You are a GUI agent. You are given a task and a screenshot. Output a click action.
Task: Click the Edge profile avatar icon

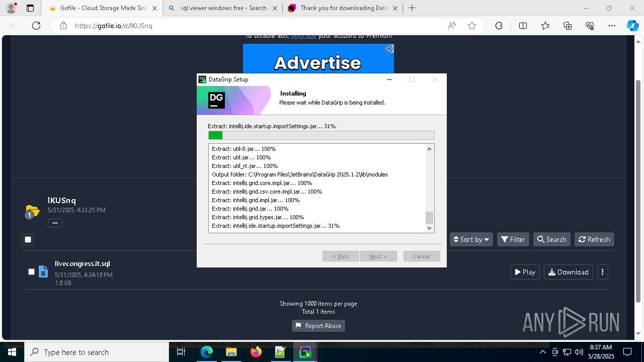(11, 8)
